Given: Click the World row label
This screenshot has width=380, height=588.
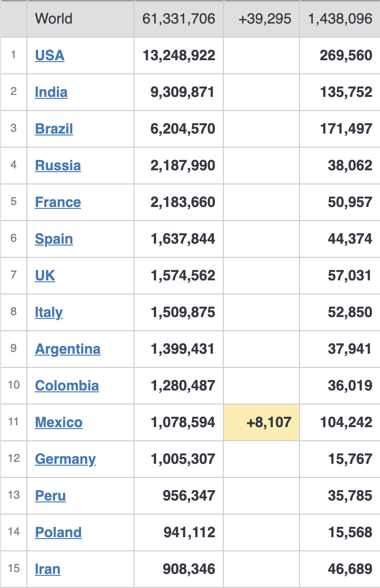Looking at the screenshot, I should point(54,19).
